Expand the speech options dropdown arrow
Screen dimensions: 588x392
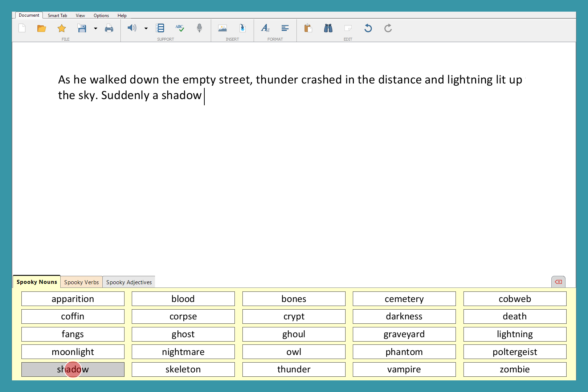(x=146, y=28)
